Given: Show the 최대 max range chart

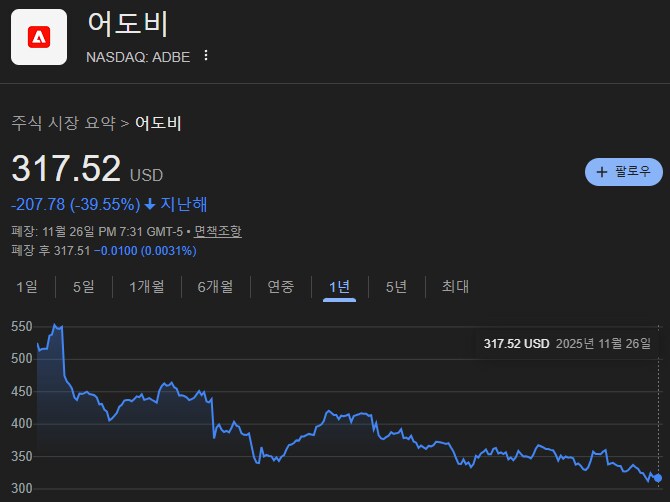Looking at the screenshot, I should [455, 287].
